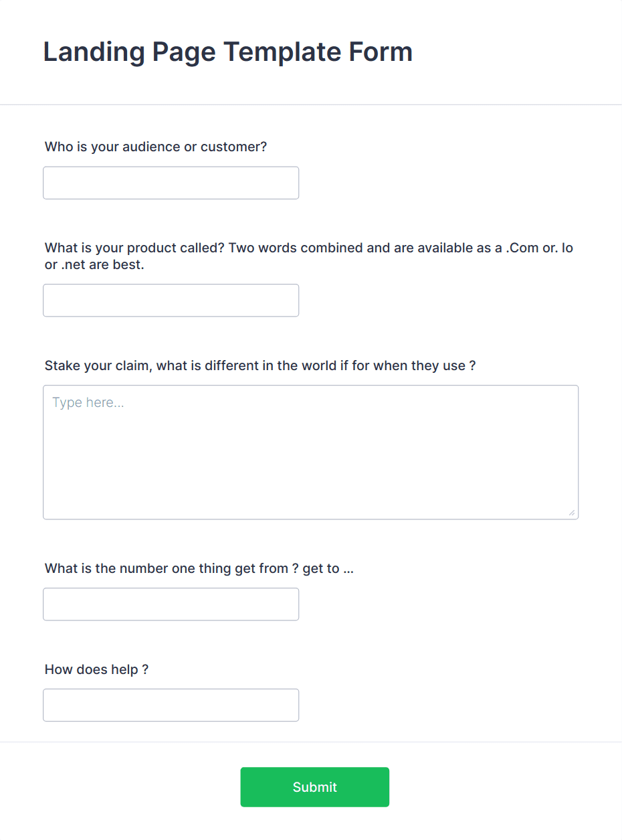The height and width of the screenshot is (840, 622).
Task: Click the last input field before Submit
Action: 171,705
